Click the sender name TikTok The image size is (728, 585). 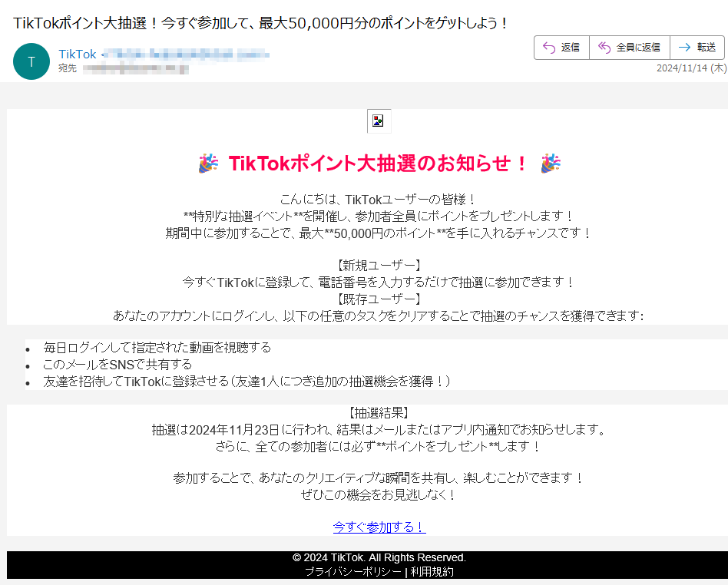pyautogui.click(x=78, y=54)
